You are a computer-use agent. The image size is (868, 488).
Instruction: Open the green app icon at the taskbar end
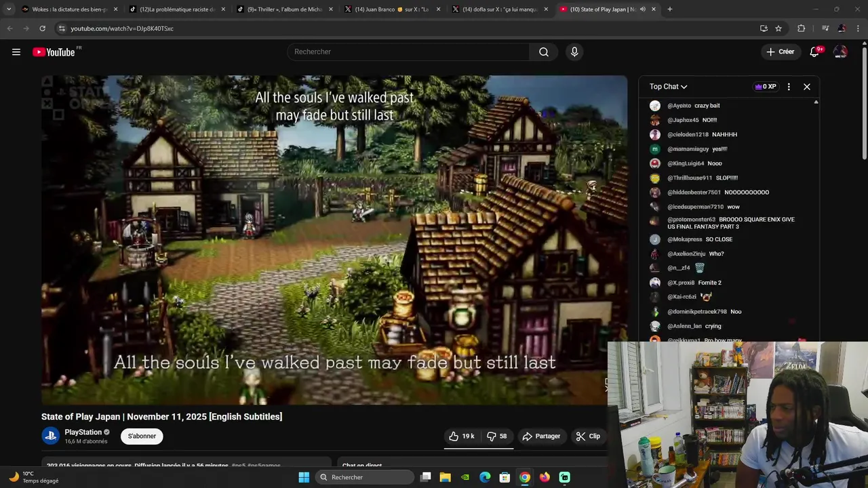click(564, 477)
